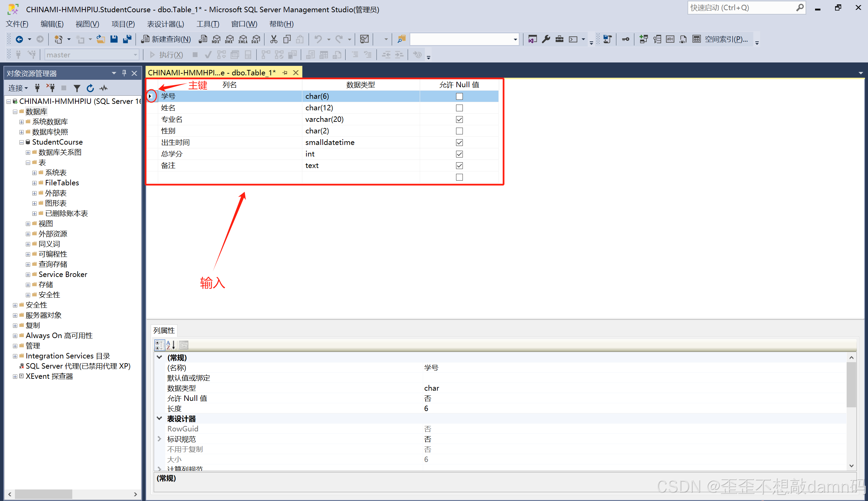
Task: Sort column properties alphabetically
Action: tap(171, 345)
